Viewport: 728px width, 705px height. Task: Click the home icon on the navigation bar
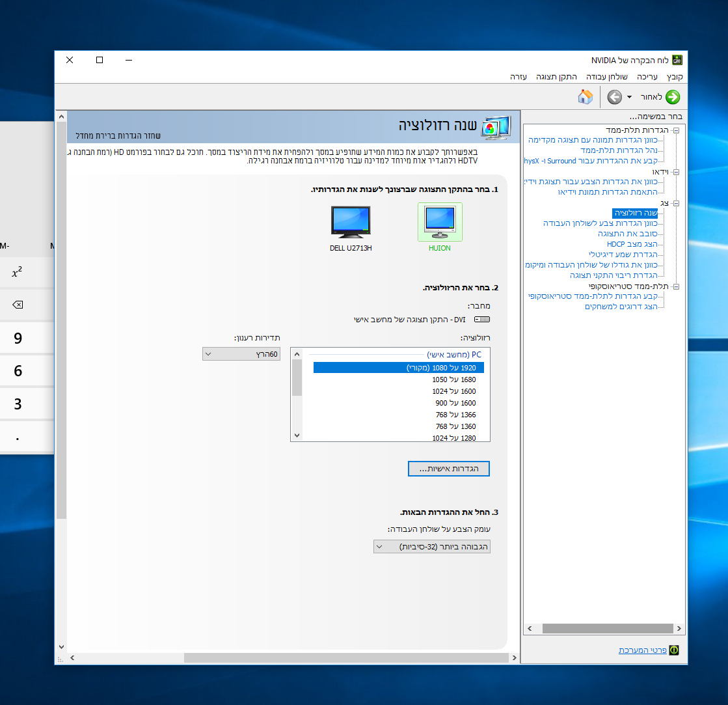point(585,96)
